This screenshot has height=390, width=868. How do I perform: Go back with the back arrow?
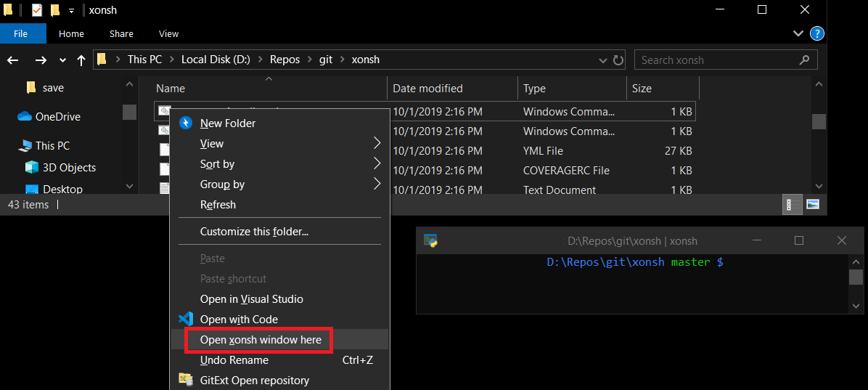point(12,60)
